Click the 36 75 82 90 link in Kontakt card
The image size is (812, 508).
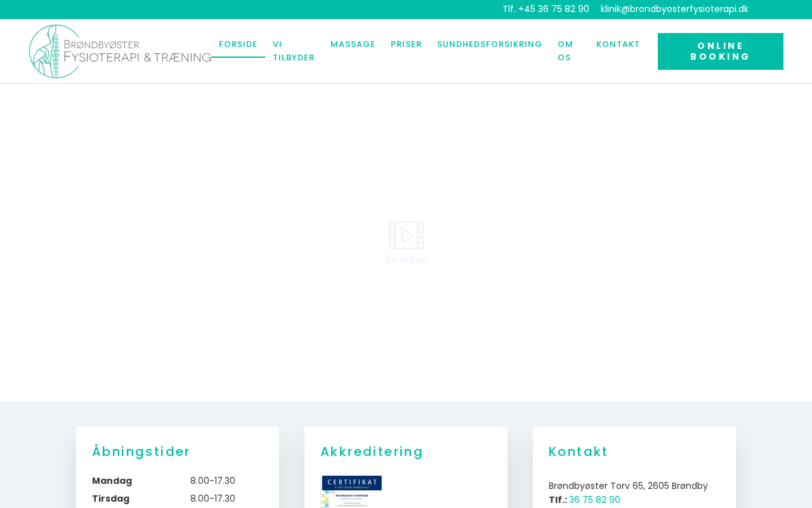(594, 500)
